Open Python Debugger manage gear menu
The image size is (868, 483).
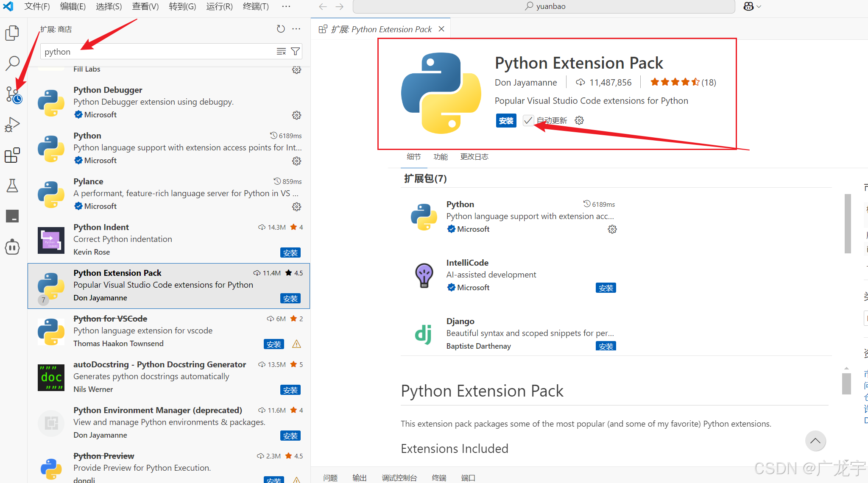[296, 115]
